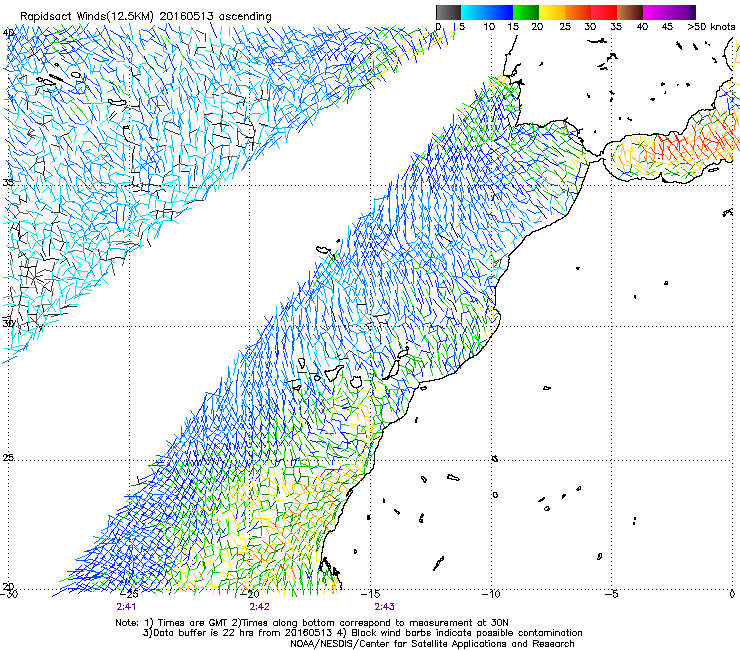Screen dimensions: 740x650
Task: Click the cyan-to-blue 5-15 knots legend band
Action: pos(487,12)
